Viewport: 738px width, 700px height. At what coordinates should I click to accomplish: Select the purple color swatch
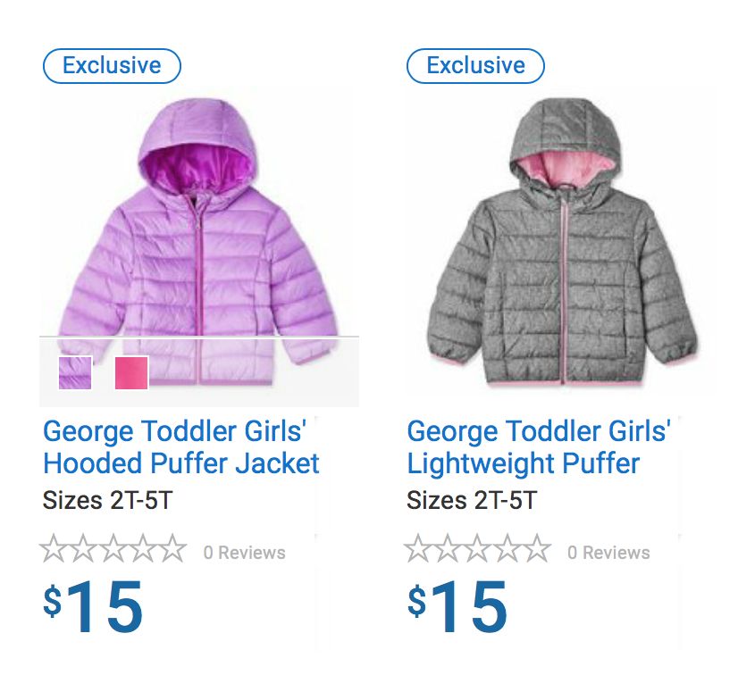[x=75, y=372]
